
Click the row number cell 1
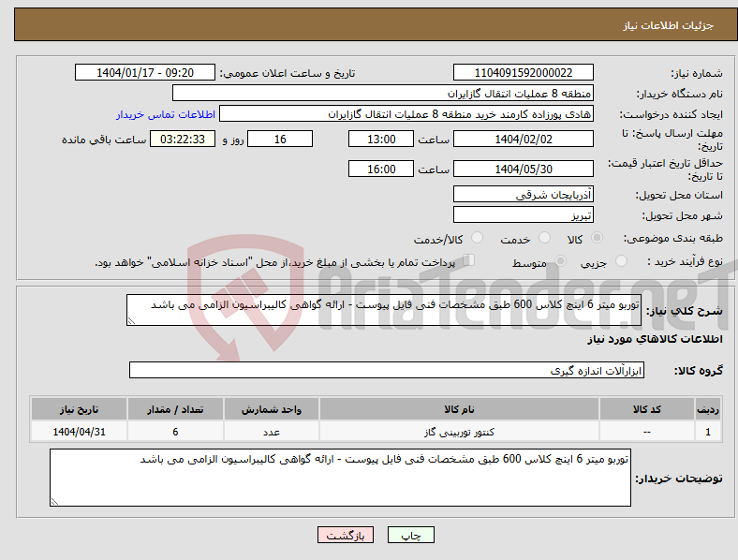pyautogui.click(x=708, y=432)
